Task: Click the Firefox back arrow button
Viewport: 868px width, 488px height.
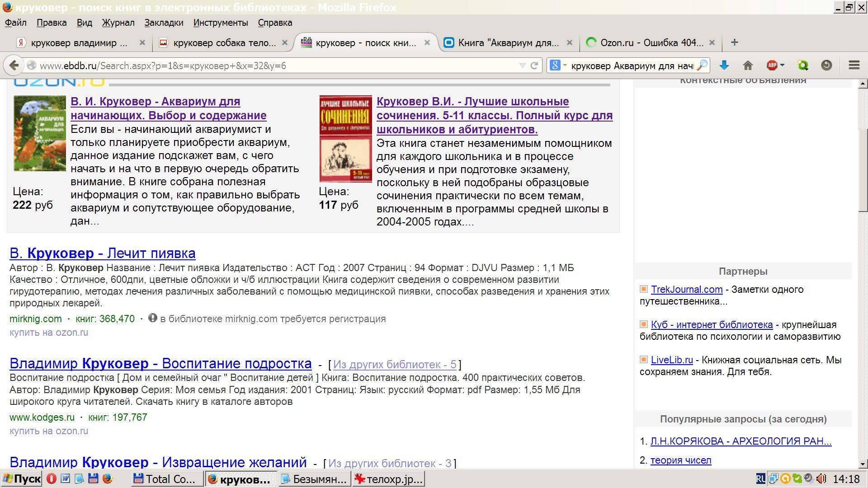Action: click(14, 66)
